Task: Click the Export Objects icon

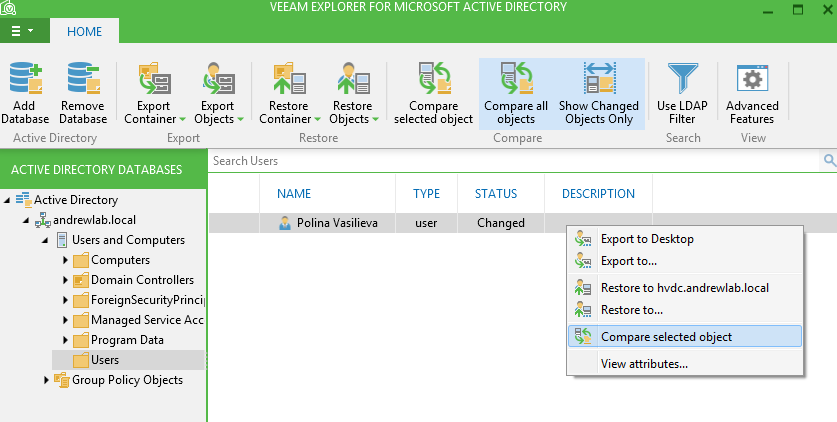Action: (218, 78)
